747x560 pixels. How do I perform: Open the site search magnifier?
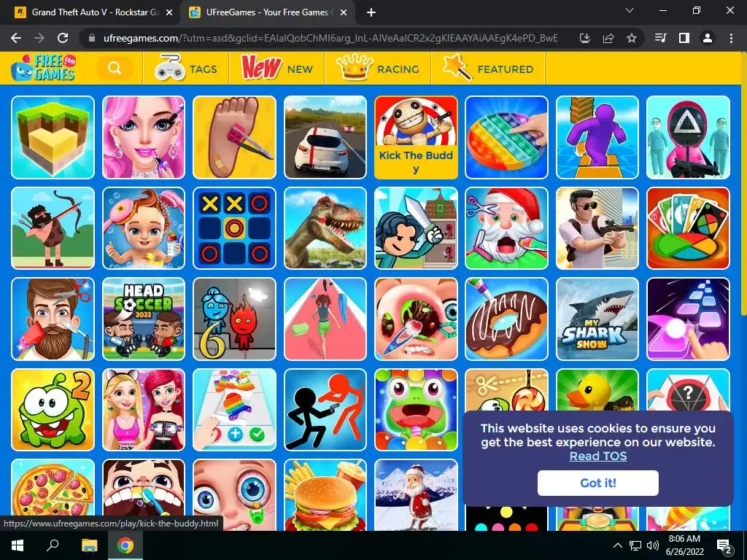(115, 68)
